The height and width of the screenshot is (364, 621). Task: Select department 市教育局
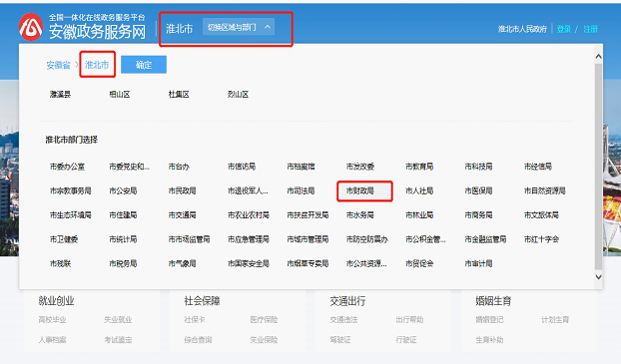(x=419, y=167)
